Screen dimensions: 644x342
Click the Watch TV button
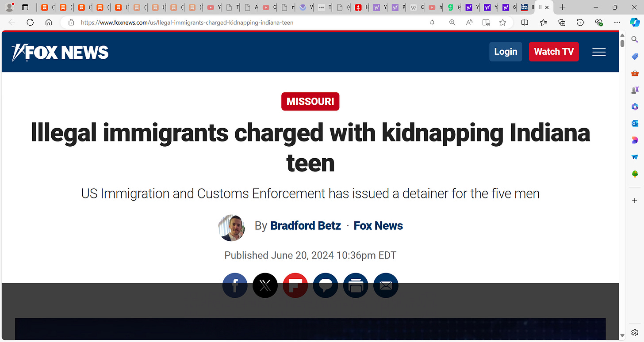pos(554,52)
